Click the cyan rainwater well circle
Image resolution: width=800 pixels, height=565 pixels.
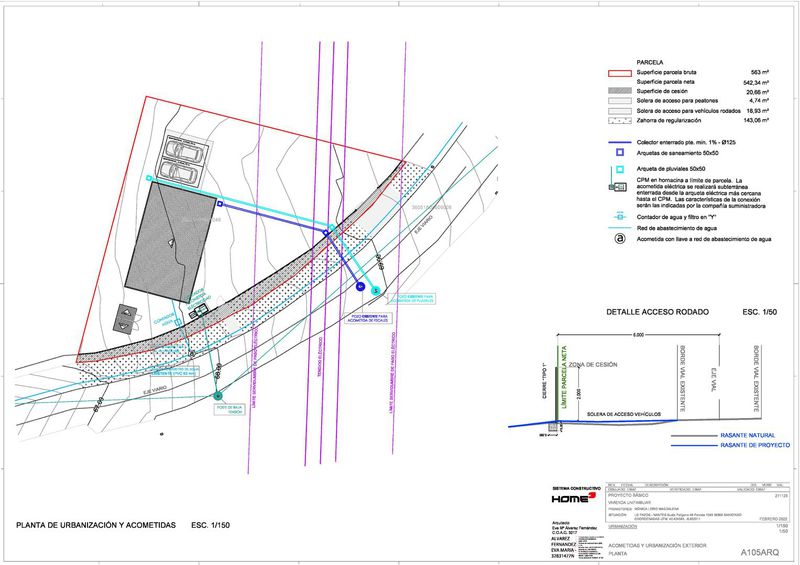pyautogui.click(x=376, y=290)
